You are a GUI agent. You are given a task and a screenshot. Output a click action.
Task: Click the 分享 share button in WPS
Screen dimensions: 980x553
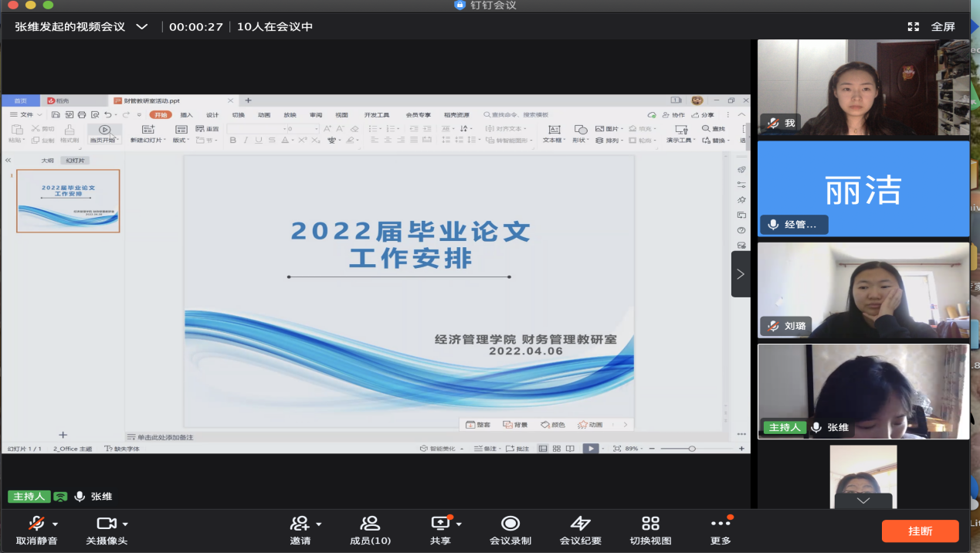(x=703, y=114)
